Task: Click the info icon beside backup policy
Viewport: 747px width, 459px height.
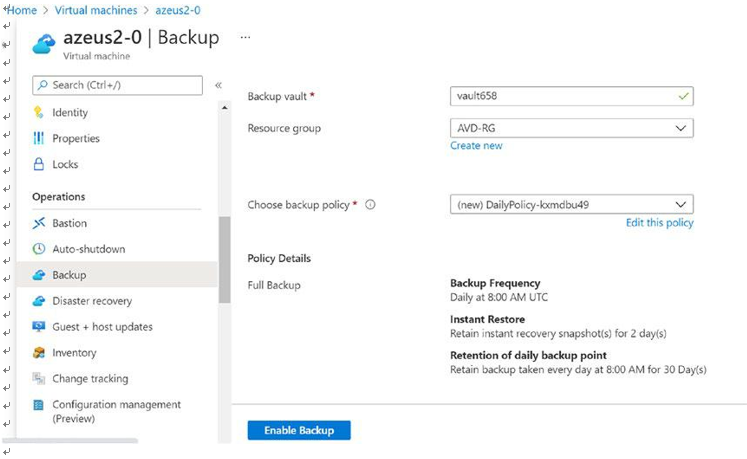Action: 370,204
